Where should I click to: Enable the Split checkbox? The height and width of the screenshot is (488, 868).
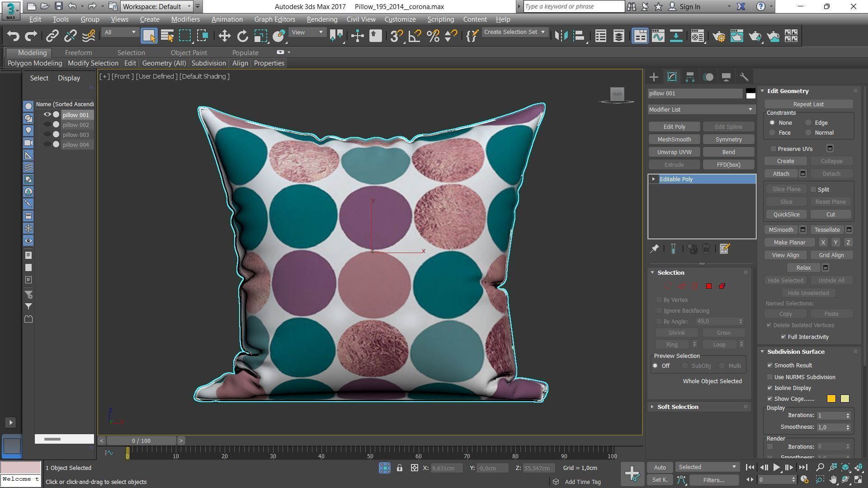tap(814, 190)
